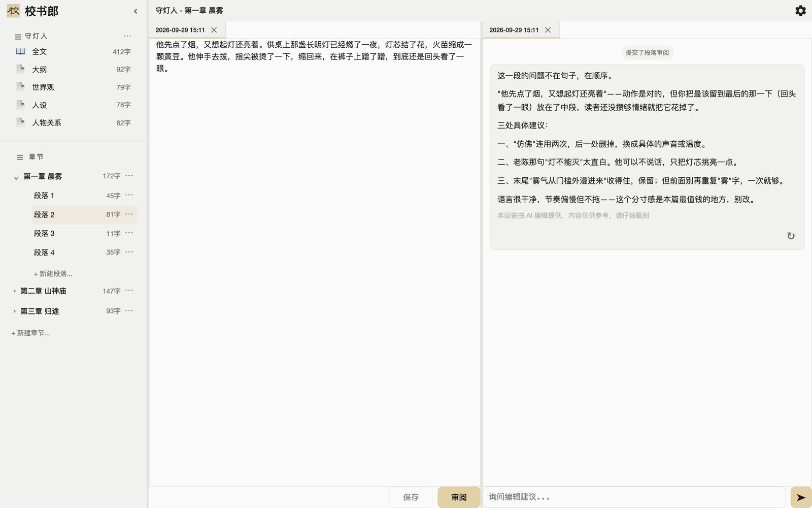Focus the 询问编辑建议 input field
812x508 pixels.
pos(634,497)
